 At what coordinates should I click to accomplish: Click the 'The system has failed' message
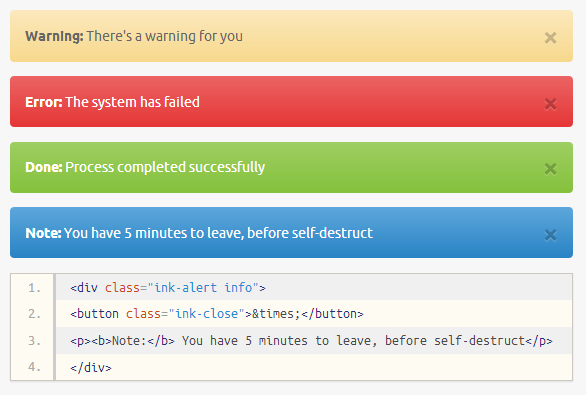click(x=132, y=102)
